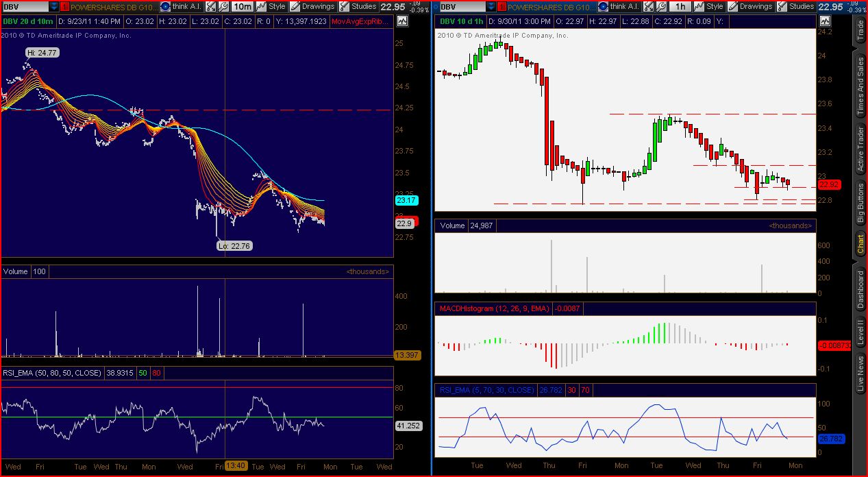The width and height of the screenshot is (868, 477).
Task: Open the Level II side tab
Action: pyautogui.click(x=860, y=332)
